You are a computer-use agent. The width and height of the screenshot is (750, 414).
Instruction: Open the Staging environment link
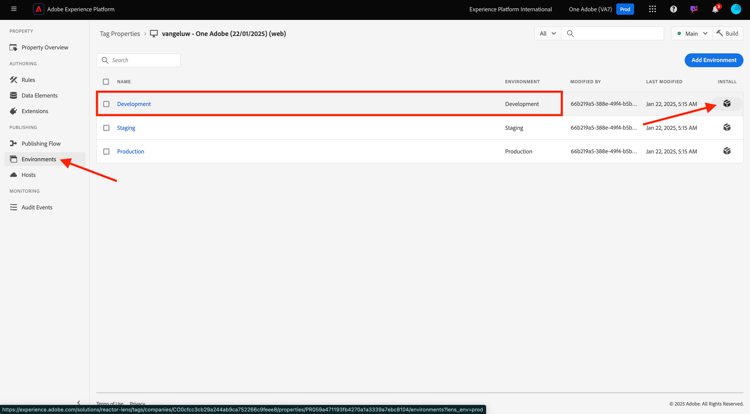click(x=126, y=128)
